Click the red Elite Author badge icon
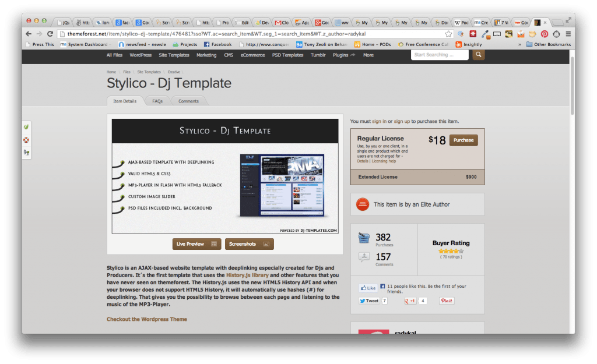597x364 pixels. [363, 204]
